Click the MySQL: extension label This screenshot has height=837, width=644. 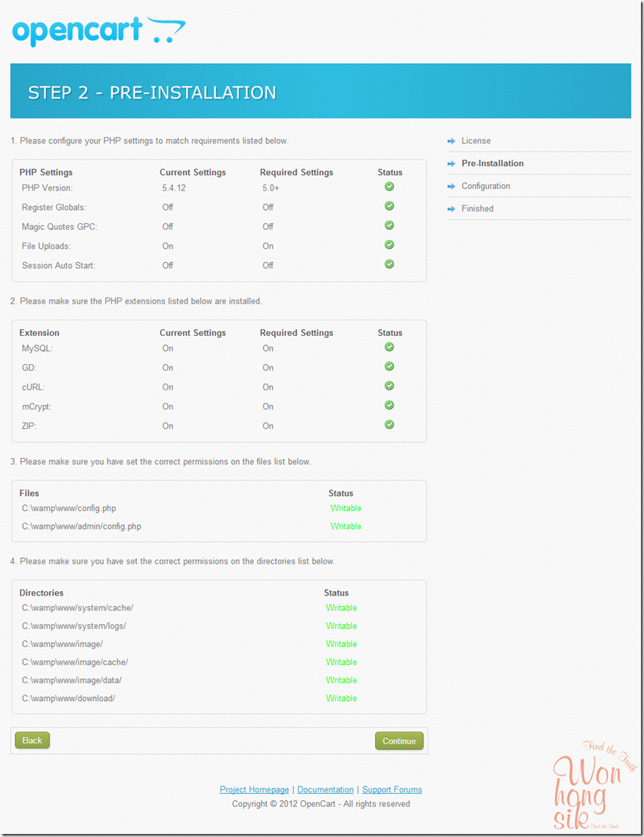[x=38, y=348]
